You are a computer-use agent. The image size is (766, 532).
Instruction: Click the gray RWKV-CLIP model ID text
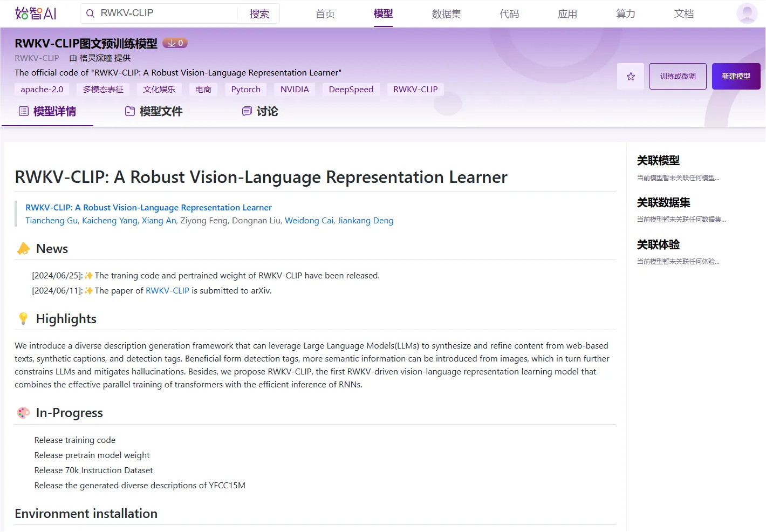(x=37, y=58)
